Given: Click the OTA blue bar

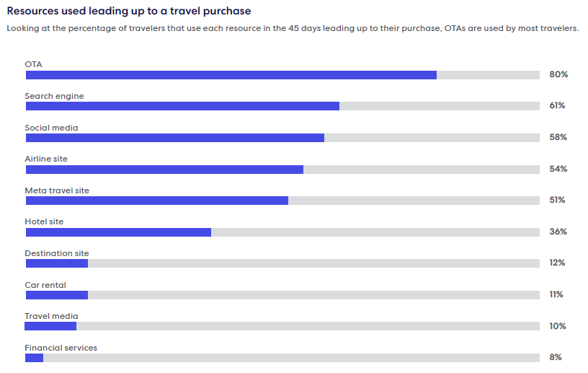Looking at the screenshot, I should 231,75.
